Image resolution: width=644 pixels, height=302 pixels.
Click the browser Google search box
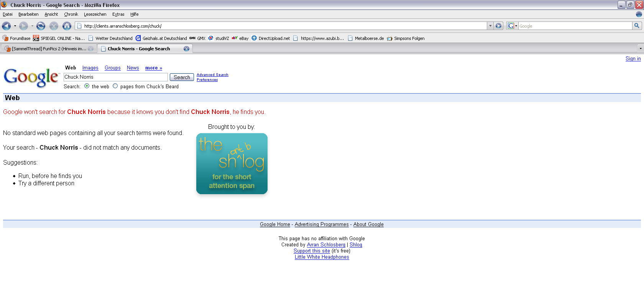pyautogui.click(x=575, y=26)
